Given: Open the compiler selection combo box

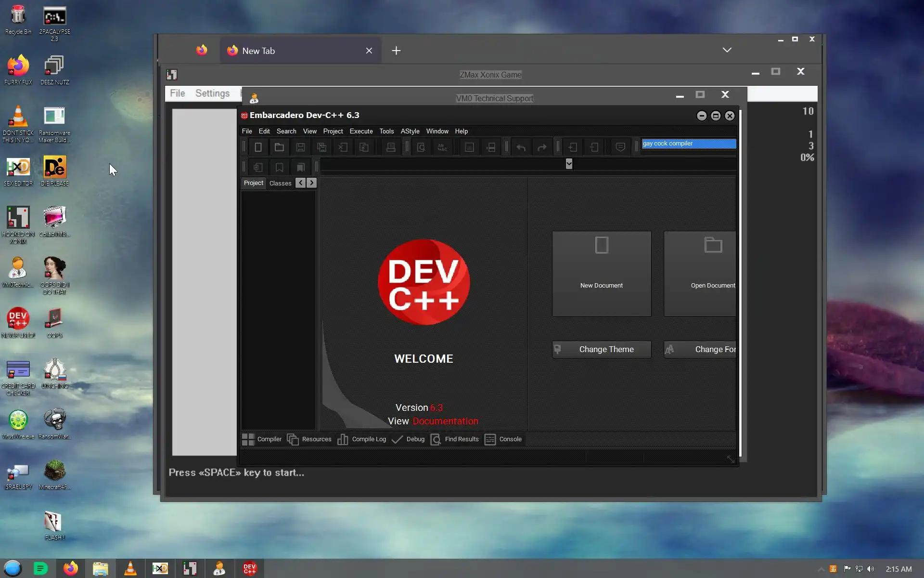Looking at the screenshot, I should pyautogui.click(x=689, y=144).
